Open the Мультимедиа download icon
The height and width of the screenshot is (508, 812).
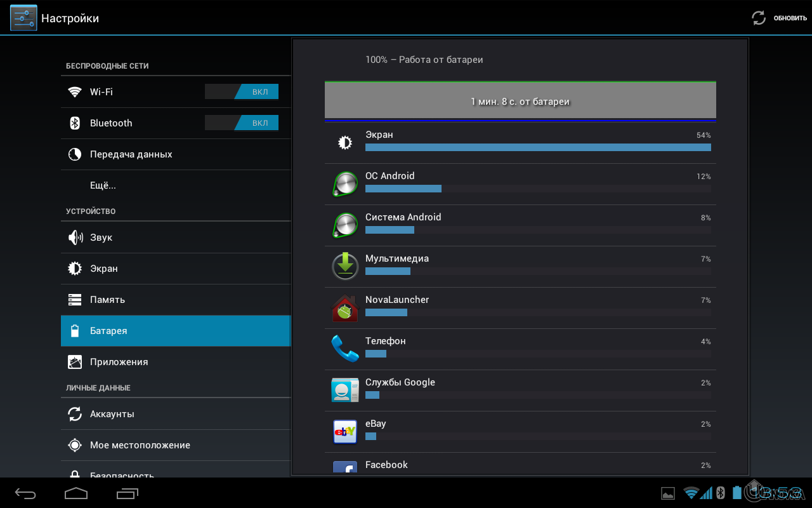[344, 266]
